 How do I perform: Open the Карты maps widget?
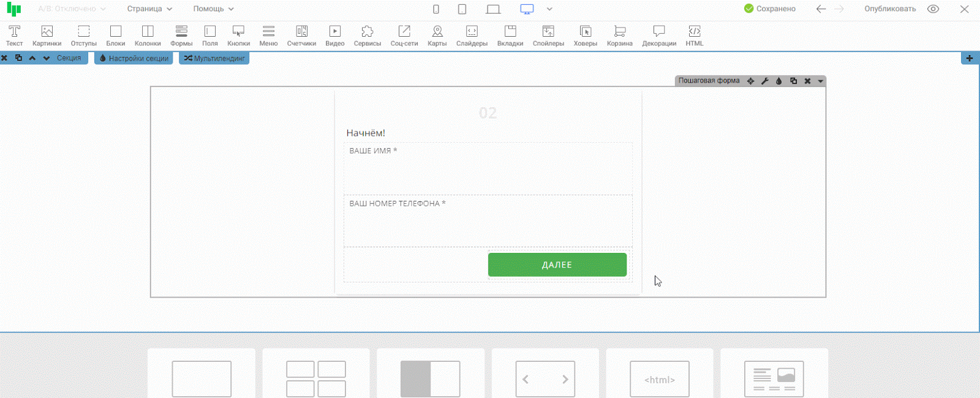click(x=437, y=36)
